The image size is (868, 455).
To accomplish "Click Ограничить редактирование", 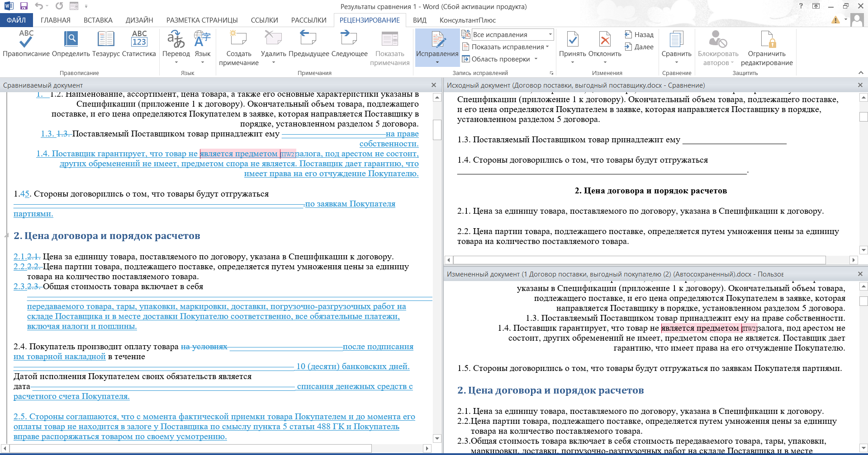I will (767, 48).
